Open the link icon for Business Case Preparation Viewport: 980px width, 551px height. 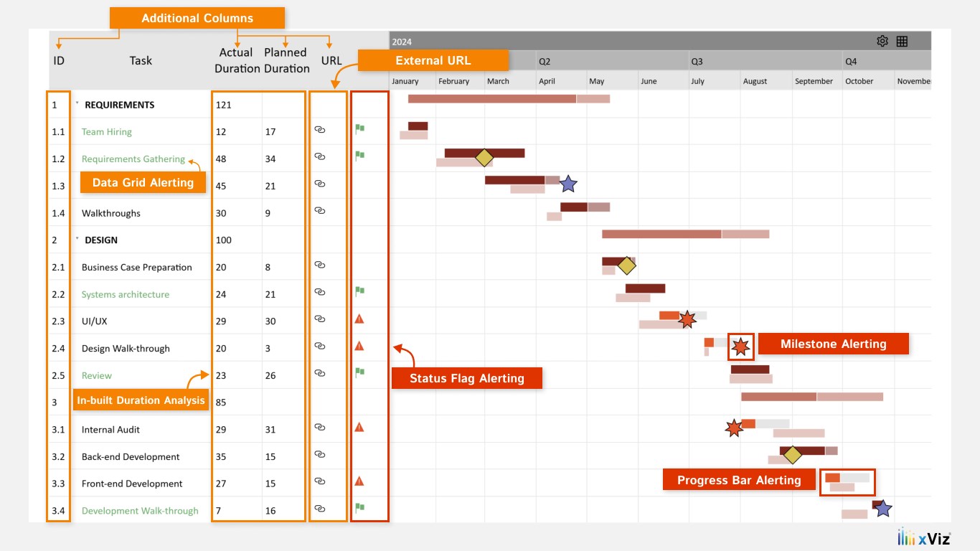pyautogui.click(x=320, y=265)
